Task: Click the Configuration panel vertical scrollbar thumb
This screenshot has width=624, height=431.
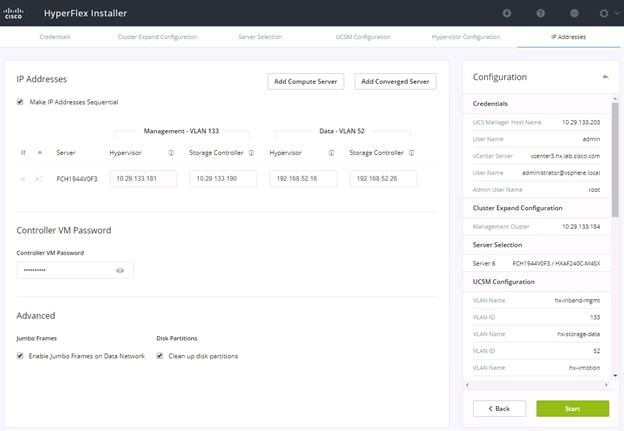Action: coord(615,159)
